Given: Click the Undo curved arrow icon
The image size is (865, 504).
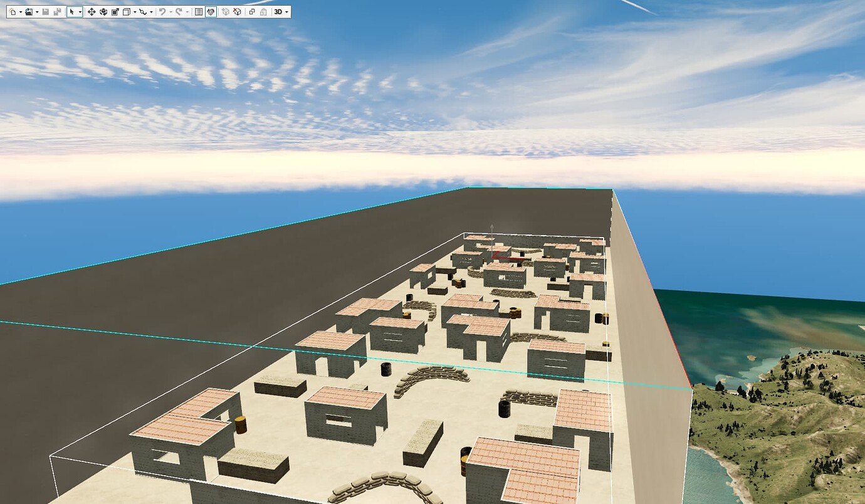Looking at the screenshot, I should click(x=162, y=12).
